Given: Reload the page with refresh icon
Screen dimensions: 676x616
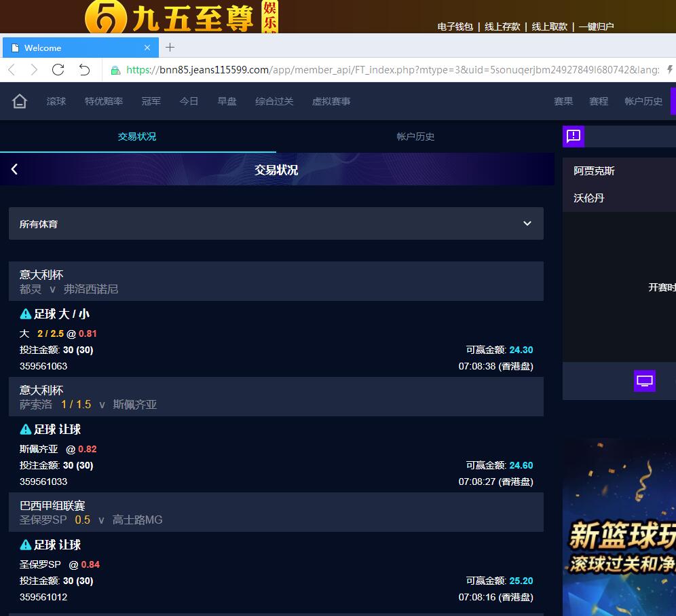Looking at the screenshot, I should coord(58,69).
